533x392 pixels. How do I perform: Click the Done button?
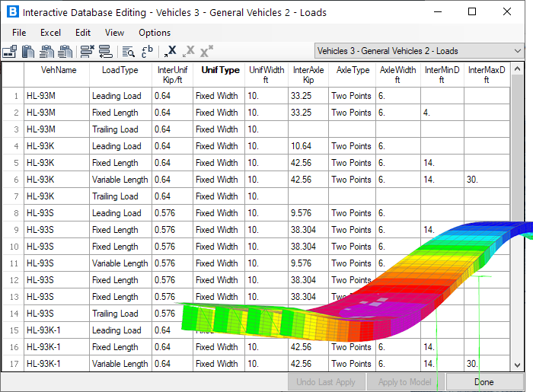pos(484,382)
